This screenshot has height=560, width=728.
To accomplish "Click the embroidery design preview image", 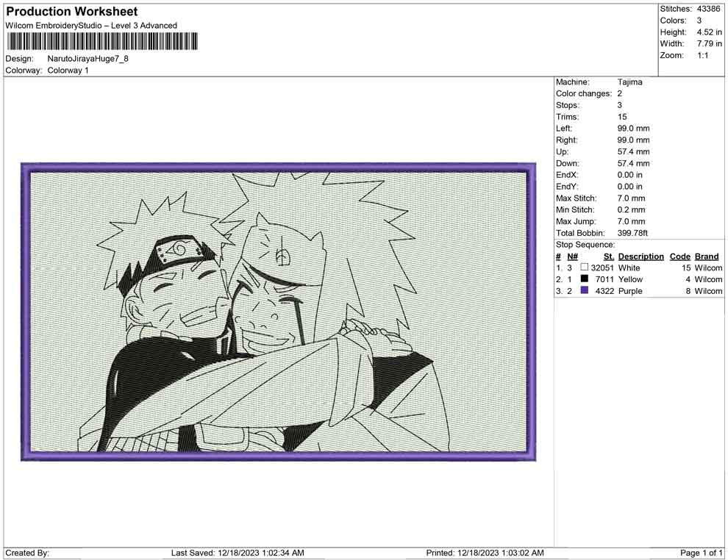I will point(278,312).
